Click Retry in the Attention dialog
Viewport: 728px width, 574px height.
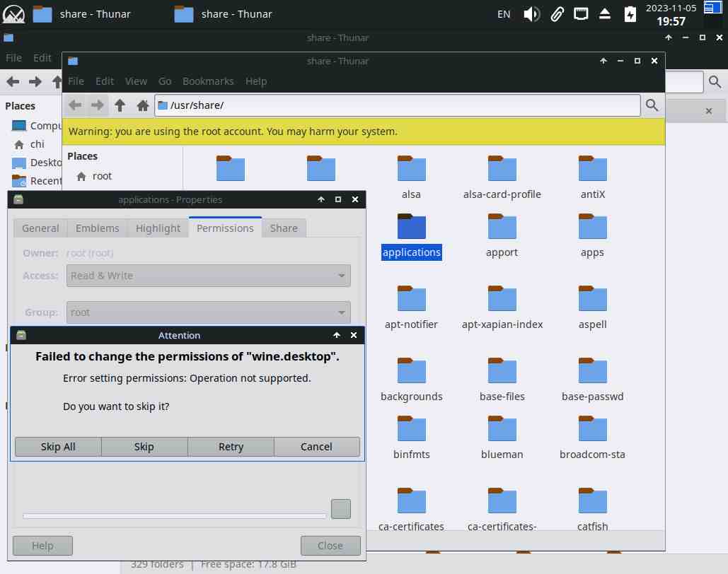231,447
